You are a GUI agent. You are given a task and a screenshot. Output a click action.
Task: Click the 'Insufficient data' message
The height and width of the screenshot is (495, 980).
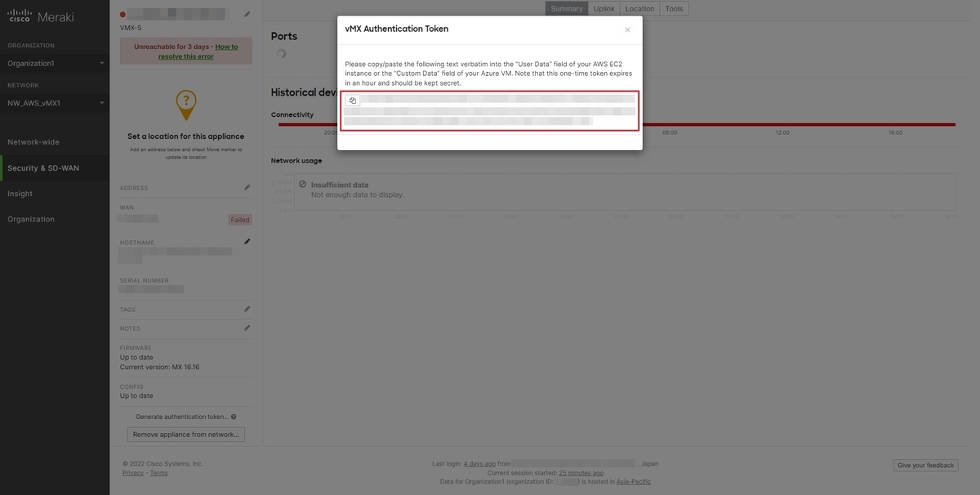click(x=340, y=185)
